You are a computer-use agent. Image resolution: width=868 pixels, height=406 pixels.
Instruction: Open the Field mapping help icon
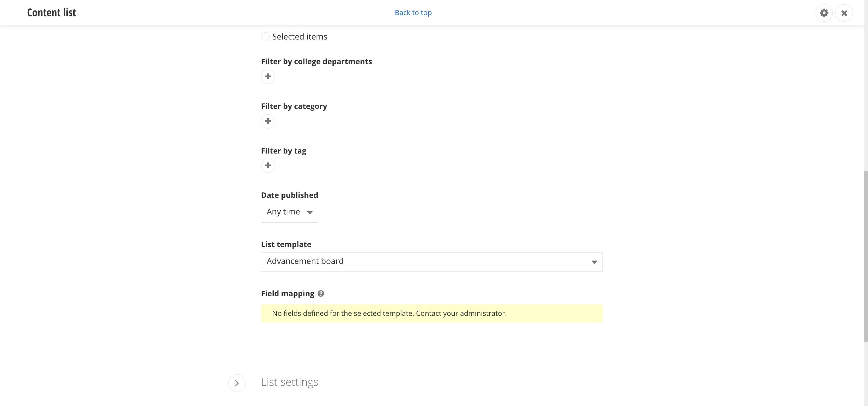tap(321, 293)
